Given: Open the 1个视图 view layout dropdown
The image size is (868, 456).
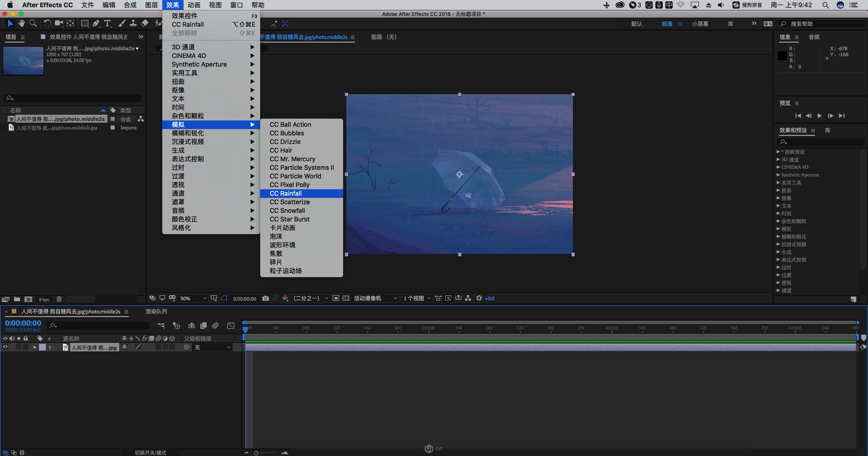Looking at the screenshot, I should point(417,298).
